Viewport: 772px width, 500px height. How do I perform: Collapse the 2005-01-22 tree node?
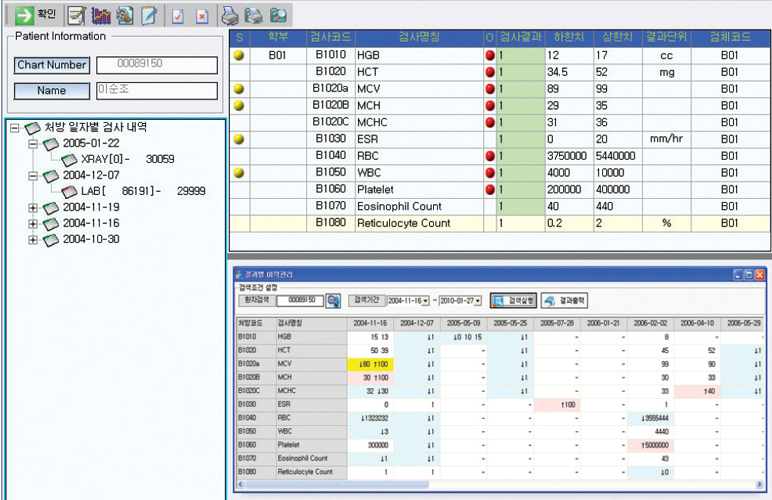point(33,144)
